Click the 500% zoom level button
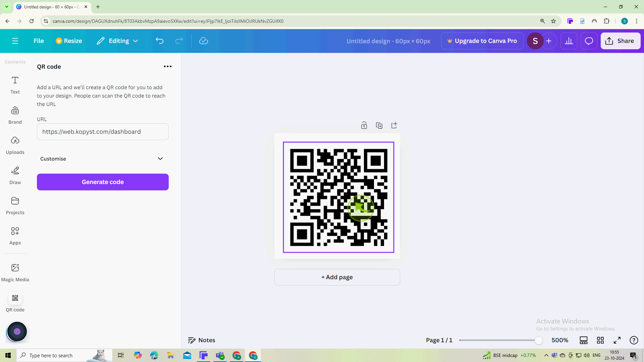644x362 pixels. [560, 340]
